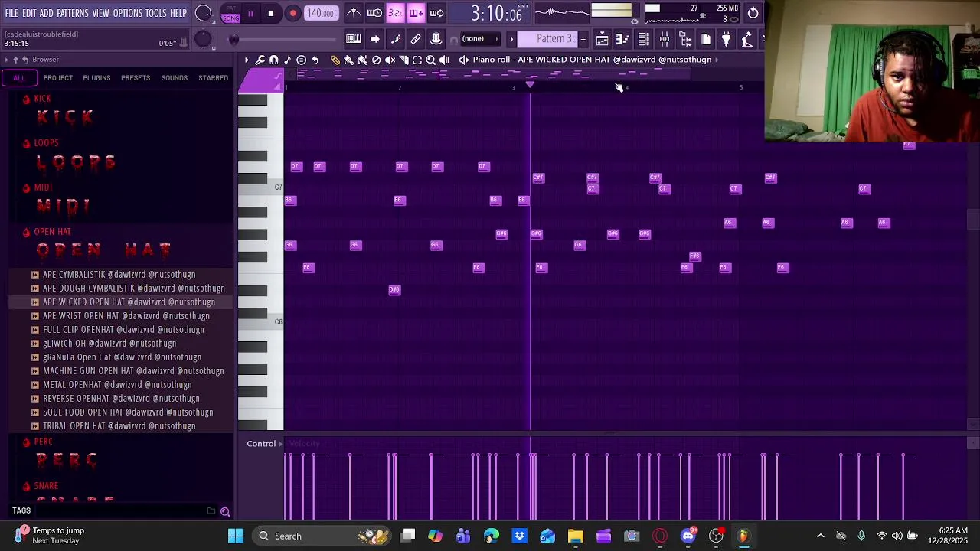Open the PATTERNS menu
Screen dimensions: 980x551
click(x=73, y=14)
